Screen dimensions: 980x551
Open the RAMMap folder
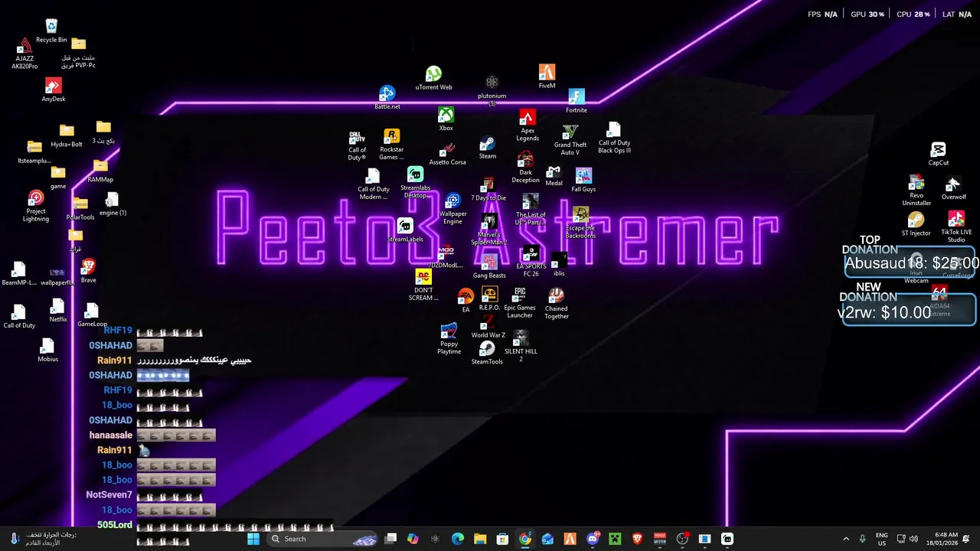coord(100,171)
